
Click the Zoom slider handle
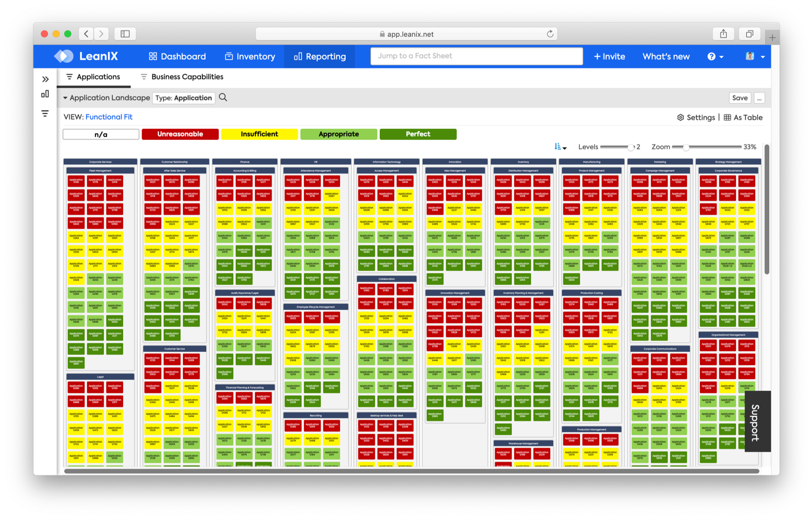tap(686, 147)
